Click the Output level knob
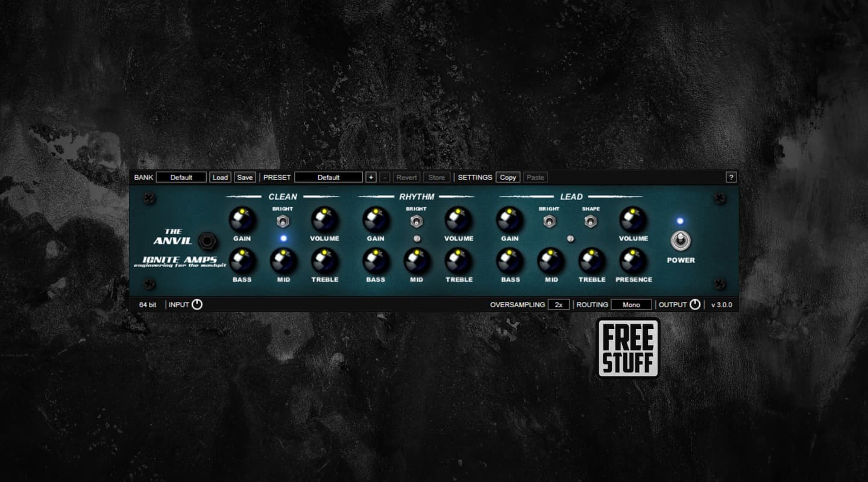This screenshot has width=868, height=482. [x=695, y=304]
